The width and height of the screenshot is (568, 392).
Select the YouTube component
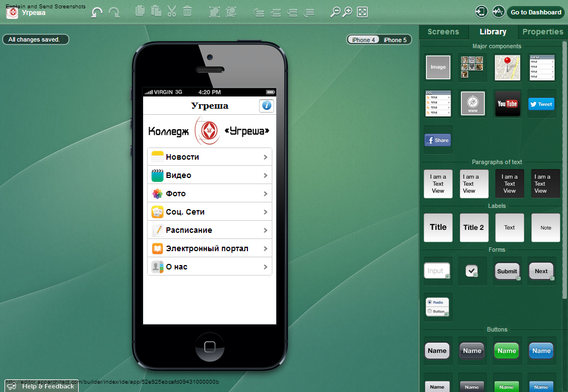[507, 104]
